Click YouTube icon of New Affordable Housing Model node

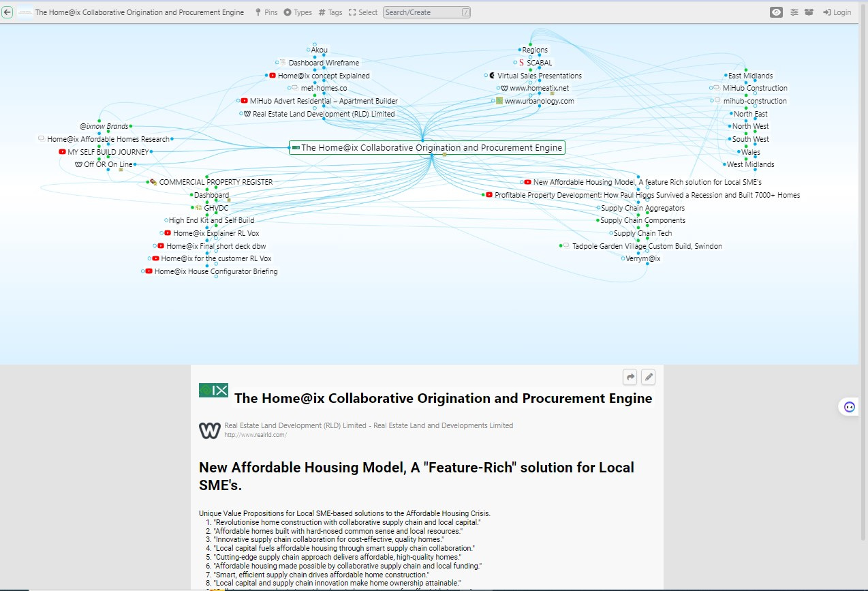pyautogui.click(x=528, y=182)
